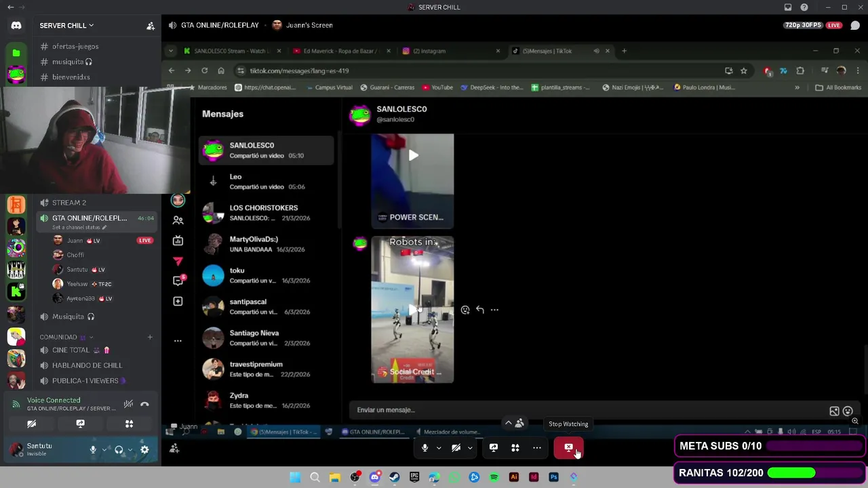Click the 720p 30FPS stream quality badge
Image resolution: width=868 pixels, height=488 pixels.
(803, 25)
